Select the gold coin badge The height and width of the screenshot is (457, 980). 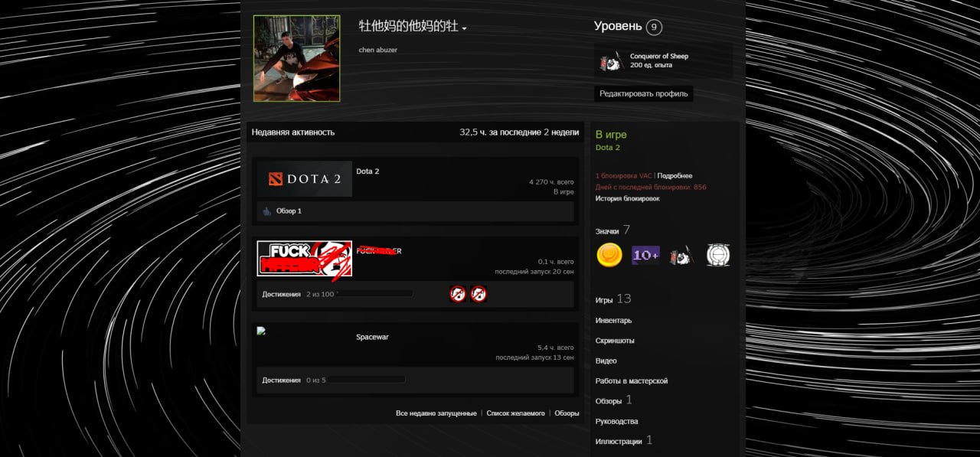tap(609, 255)
